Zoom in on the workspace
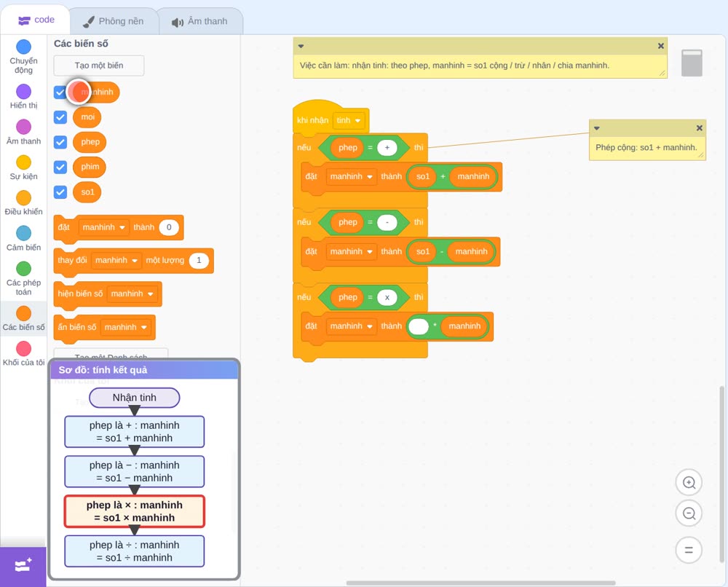 tap(689, 483)
